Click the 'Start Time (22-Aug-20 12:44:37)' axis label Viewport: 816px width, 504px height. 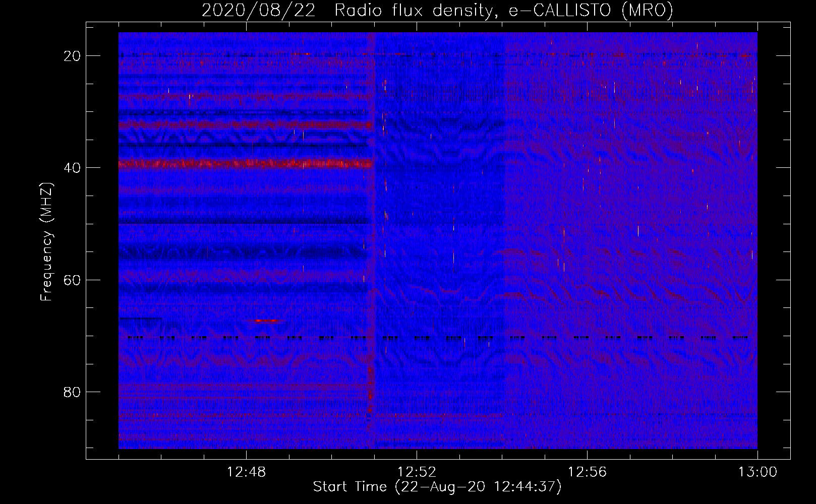click(437, 487)
